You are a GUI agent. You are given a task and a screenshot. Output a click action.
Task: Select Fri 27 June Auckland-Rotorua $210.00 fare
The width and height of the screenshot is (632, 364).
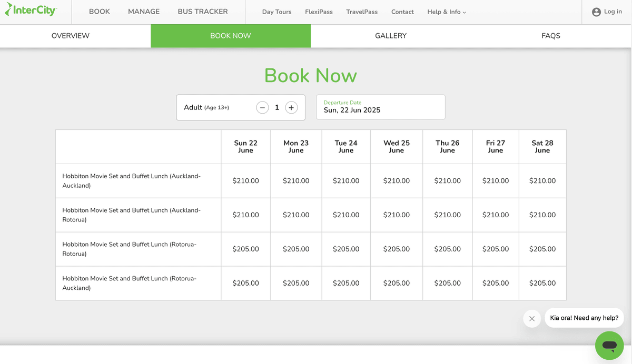[x=496, y=215]
